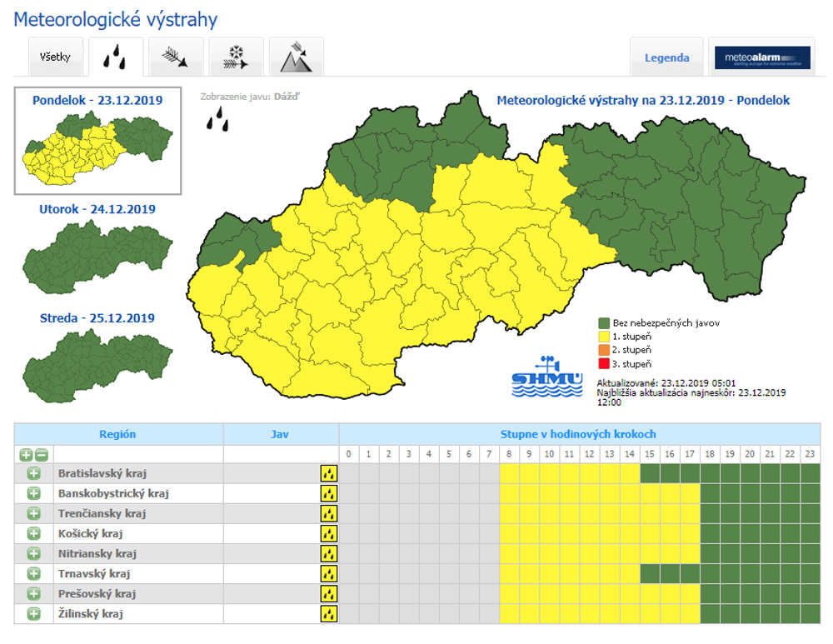The width and height of the screenshot is (833, 644).
Task: Open the Legenda tab
Action: tap(666, 57)
